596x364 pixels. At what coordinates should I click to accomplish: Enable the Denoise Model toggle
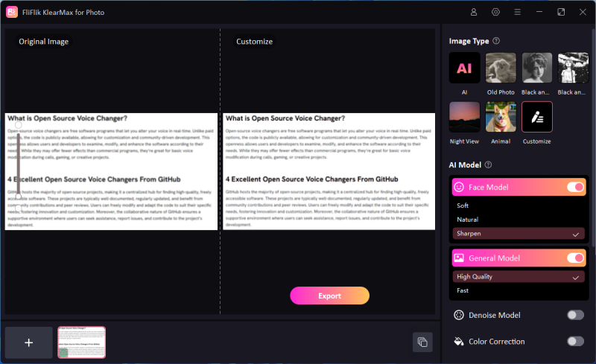[x=575, y=315]
